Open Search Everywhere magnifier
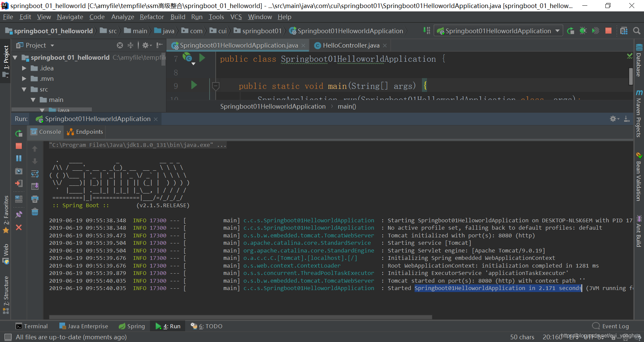The width and height of the screenshot is (644, 342). [x=637, y=31]
